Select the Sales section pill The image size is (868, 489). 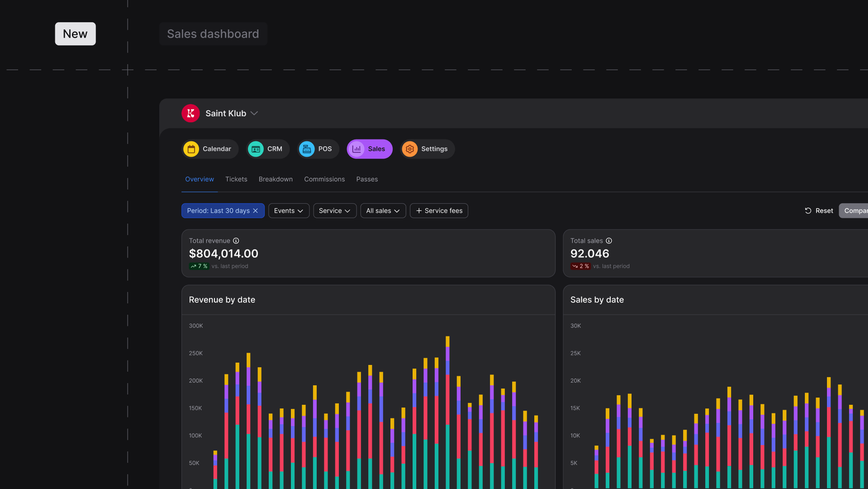[x=370, y=149]
